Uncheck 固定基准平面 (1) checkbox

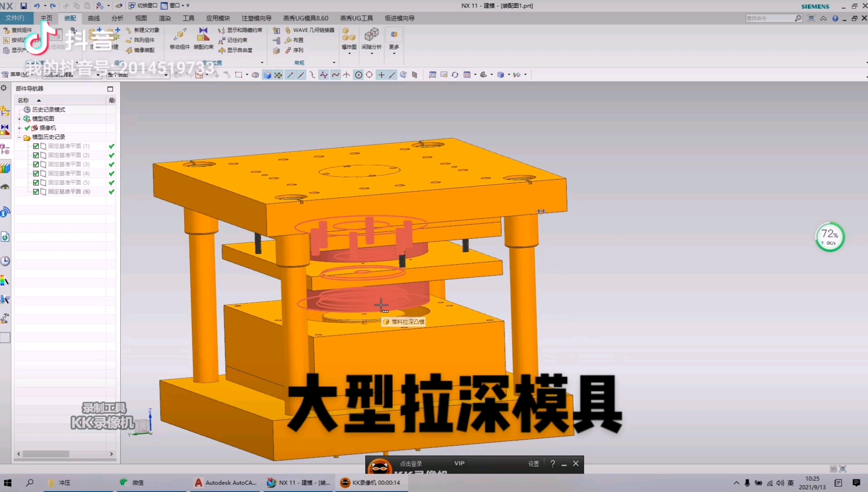[x=36, y=146]
